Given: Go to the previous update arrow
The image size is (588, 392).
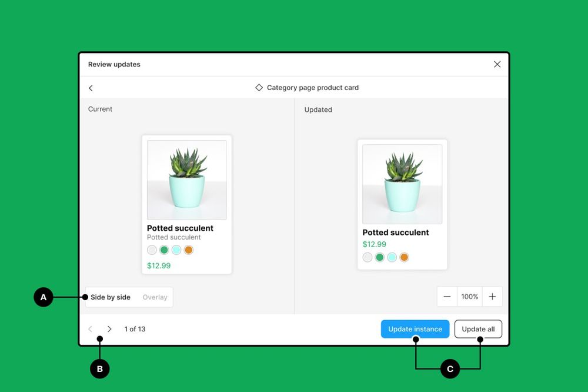Looking at the screenshot, I should [90, 329].
